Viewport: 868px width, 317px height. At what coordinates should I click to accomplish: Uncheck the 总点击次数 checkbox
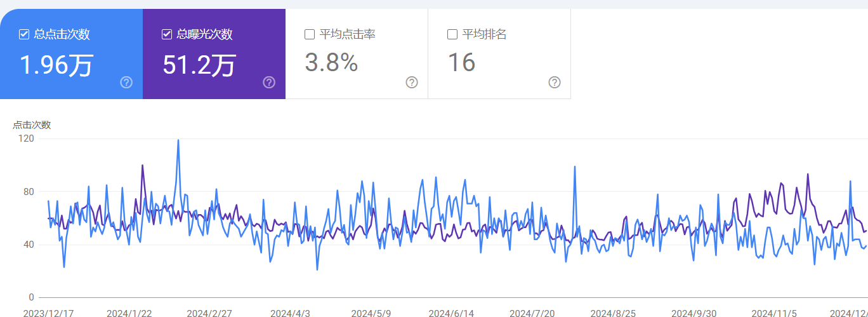coord(24,34)
